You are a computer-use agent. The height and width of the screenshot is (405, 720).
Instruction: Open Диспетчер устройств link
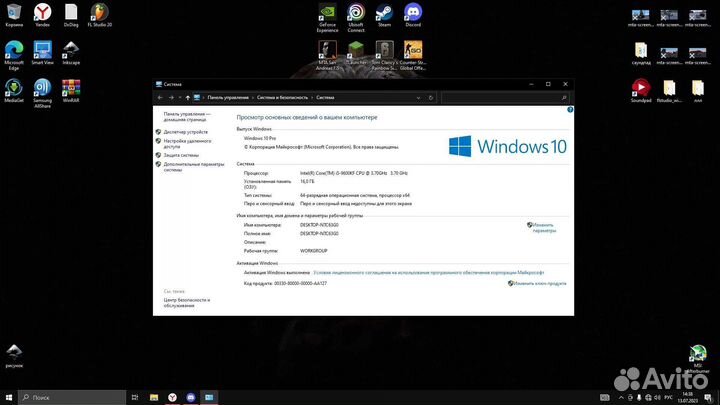(186, 132)
